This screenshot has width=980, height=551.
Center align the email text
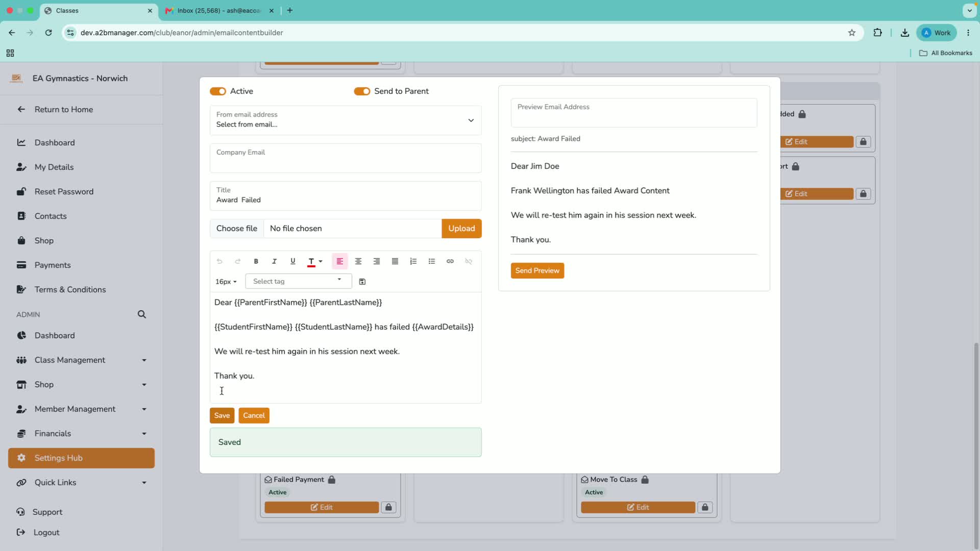click(358, 261)
